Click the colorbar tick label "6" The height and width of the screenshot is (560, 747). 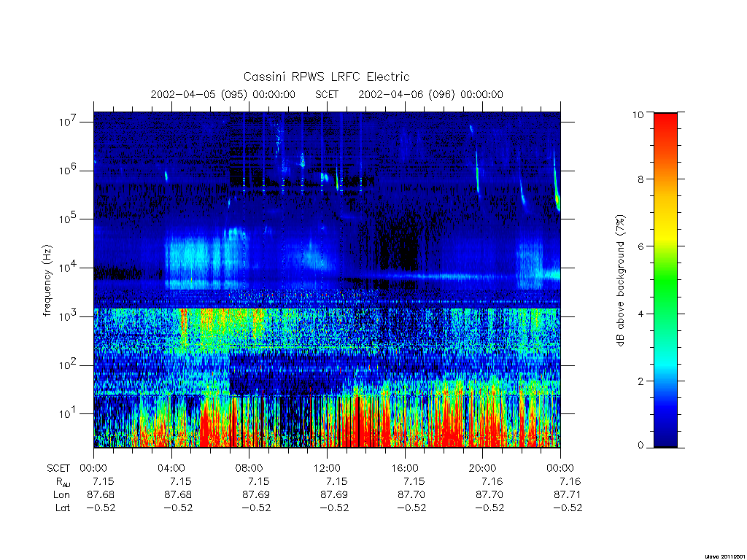click(x=640, y=246)
